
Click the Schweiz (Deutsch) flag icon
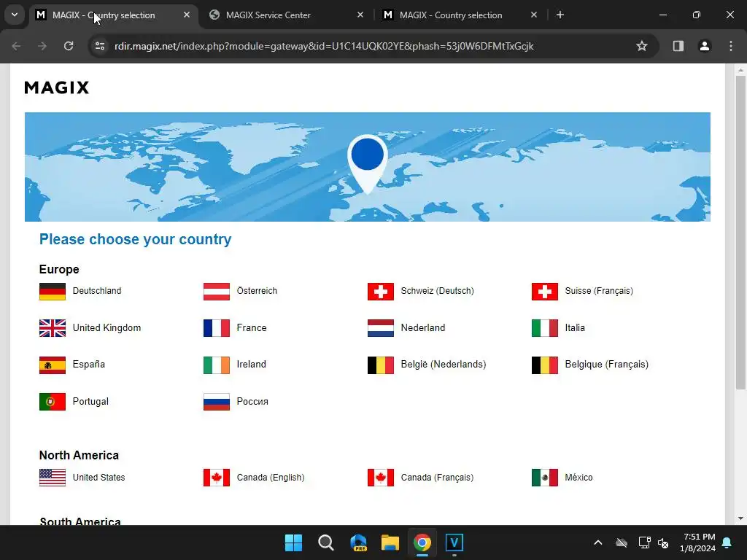coord(381,292)
